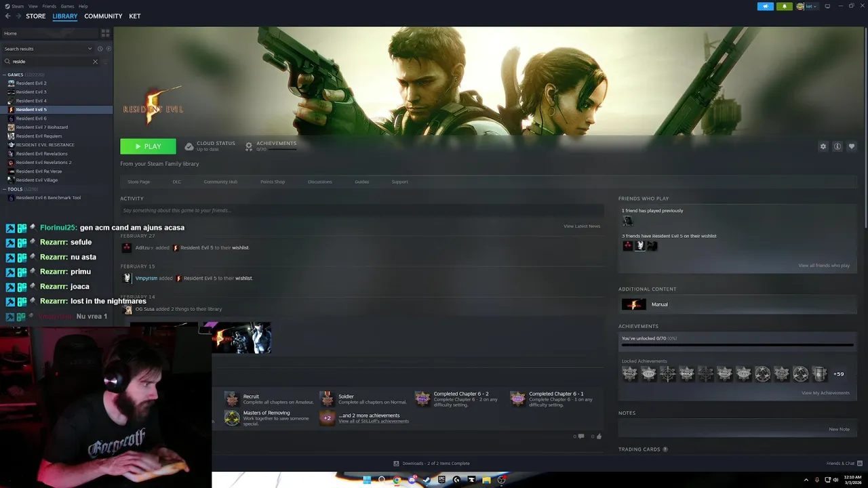This screenshot has width=868, height=488.
Task: Open the DLC tab
Action: [177, 182]
